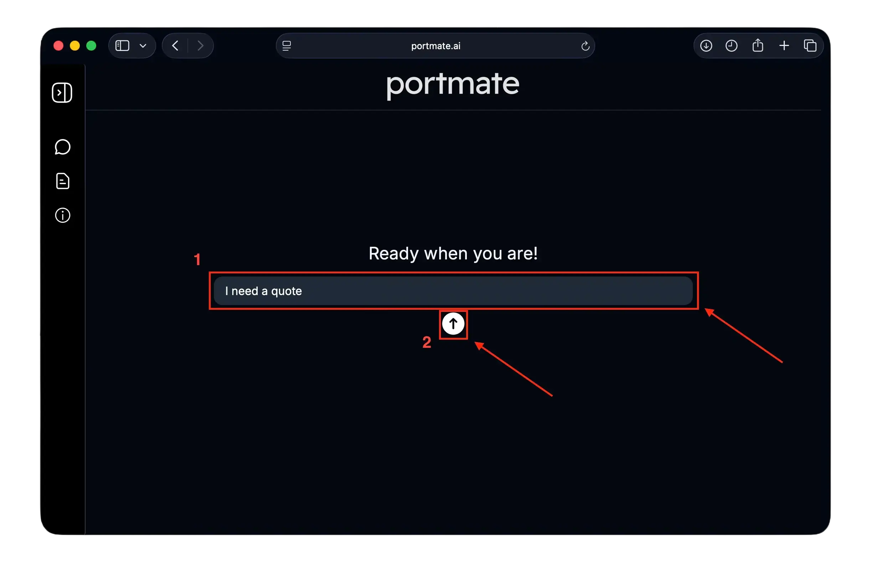Image resolution: width=871 pixels, height=588 pixels.
Task: Click the green full-screen window button
Action: click(x=91, y=46)
